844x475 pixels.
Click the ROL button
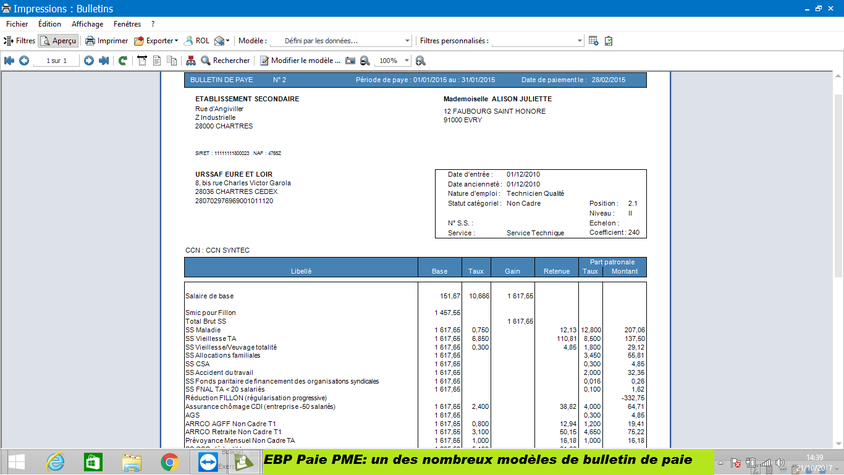click(x=196, y=41)
